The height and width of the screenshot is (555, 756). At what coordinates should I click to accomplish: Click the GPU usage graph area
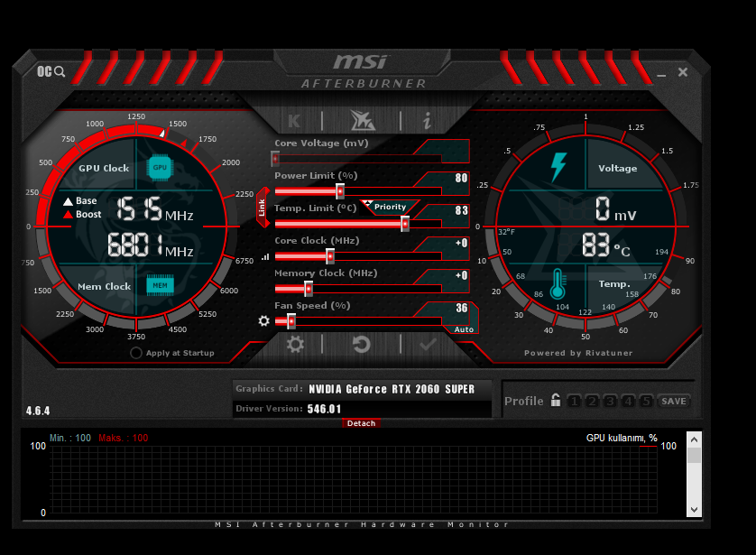coord(354,479)
